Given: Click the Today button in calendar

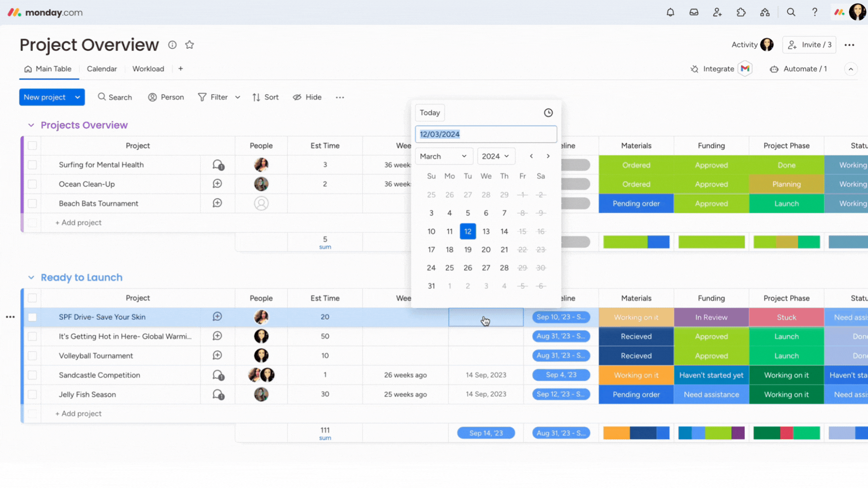Looking at the screenshot, I should coord(430,112).
